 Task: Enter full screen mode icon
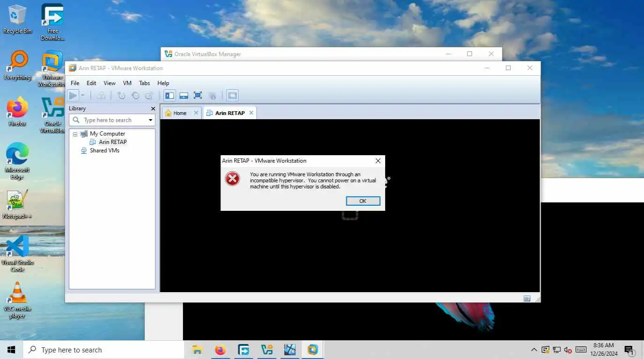pyautogui.click(x=198, y=95)
